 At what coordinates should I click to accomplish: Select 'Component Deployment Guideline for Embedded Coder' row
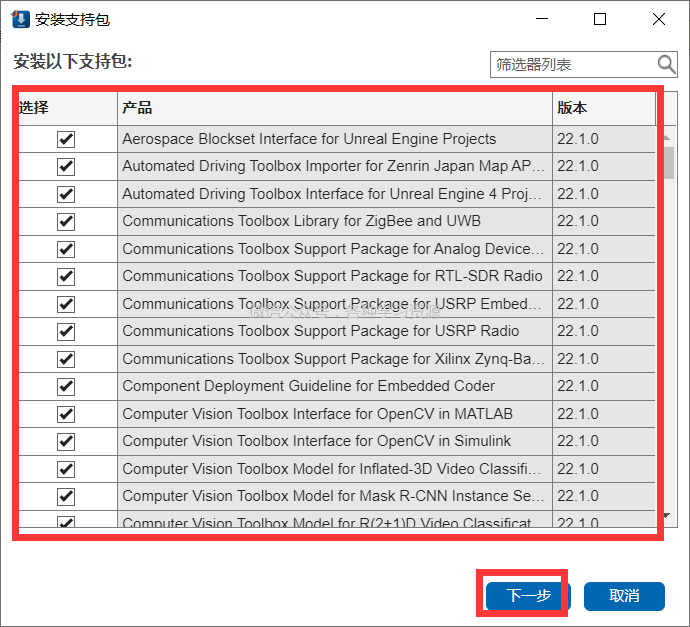[x=308, y=386]
